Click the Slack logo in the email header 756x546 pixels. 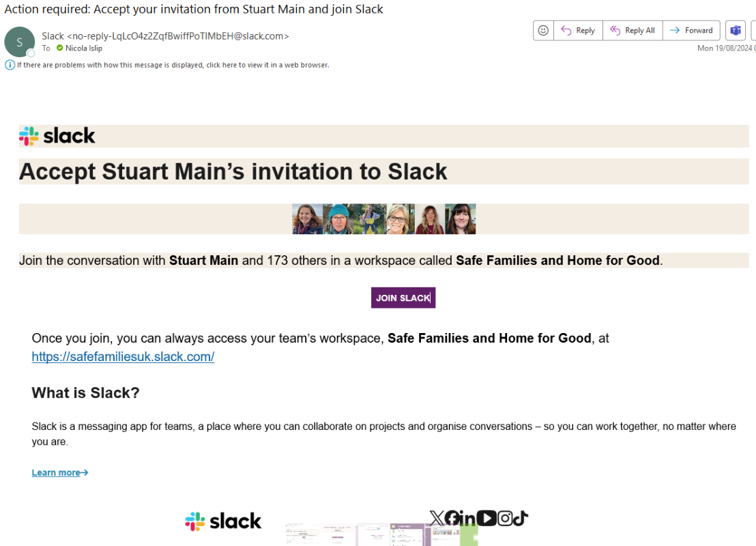pyautogui.click(x=57, y=136)
